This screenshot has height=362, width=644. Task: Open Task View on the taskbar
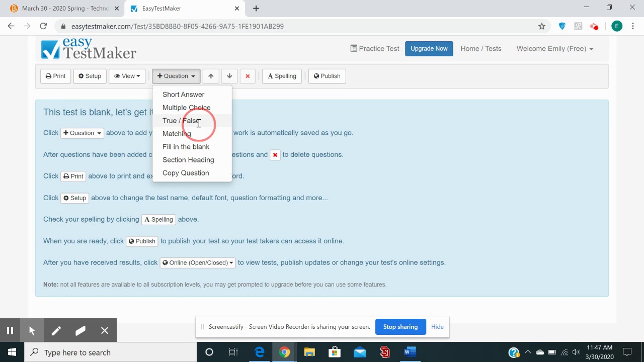(233, 352)
